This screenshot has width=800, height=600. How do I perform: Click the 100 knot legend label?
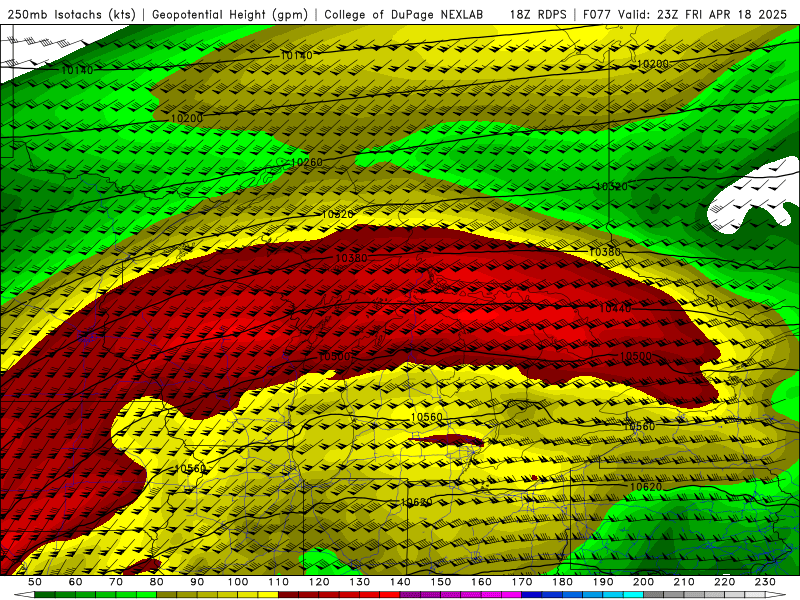(x=238, y=582)
